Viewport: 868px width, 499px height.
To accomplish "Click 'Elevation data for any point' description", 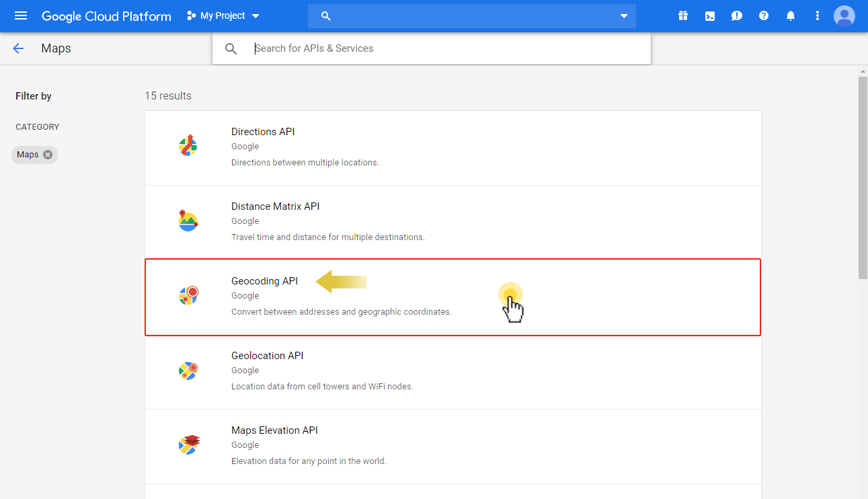I will click(309, 461).
